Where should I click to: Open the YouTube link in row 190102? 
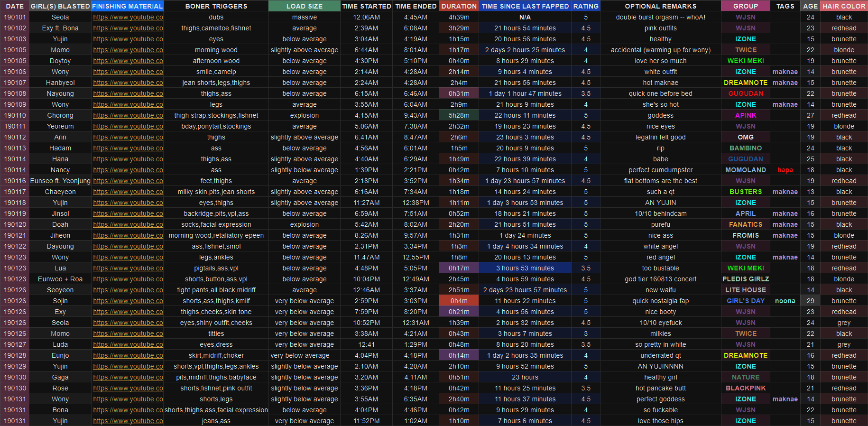point(128,28)
